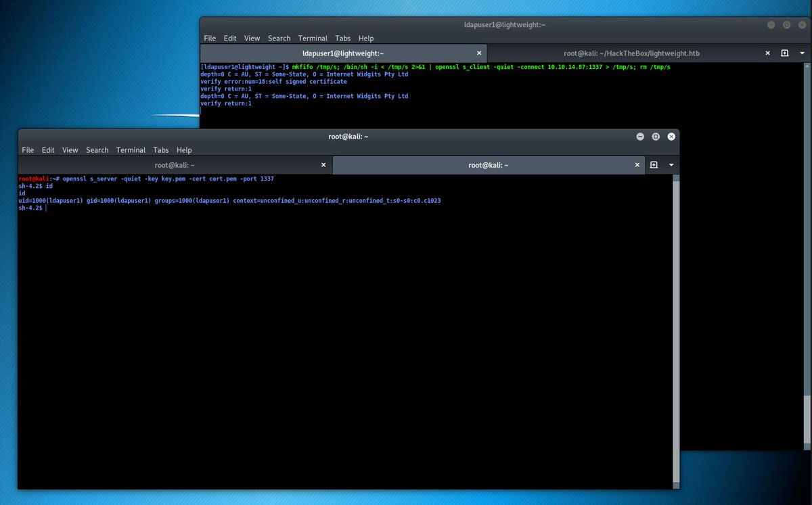The width and height of the screenshot is (812, 505).
Task: Click vertical scrollbar in ldapuser1@lightweight terminal
Action: pos(807,256)
